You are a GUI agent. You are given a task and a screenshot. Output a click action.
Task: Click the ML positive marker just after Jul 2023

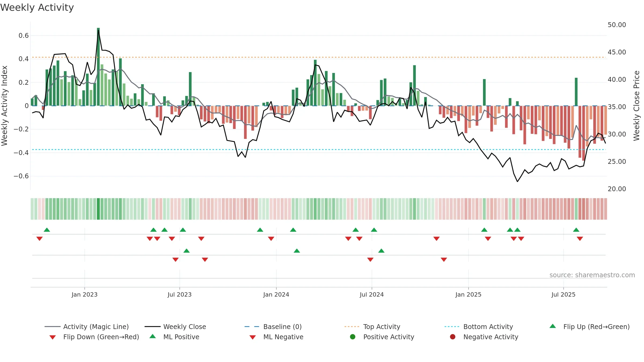(x=186, y=251)
